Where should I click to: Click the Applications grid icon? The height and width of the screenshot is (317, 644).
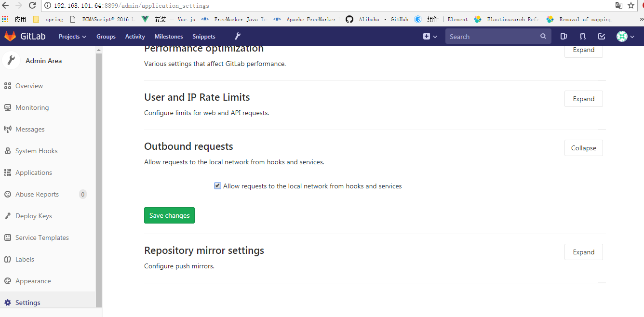(x=7, y=172)
